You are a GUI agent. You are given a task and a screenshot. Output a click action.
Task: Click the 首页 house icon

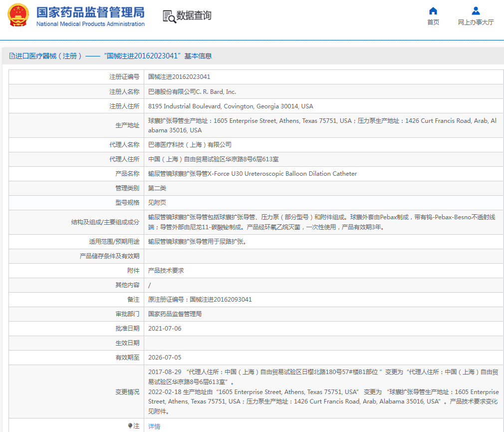click(433, 11)
